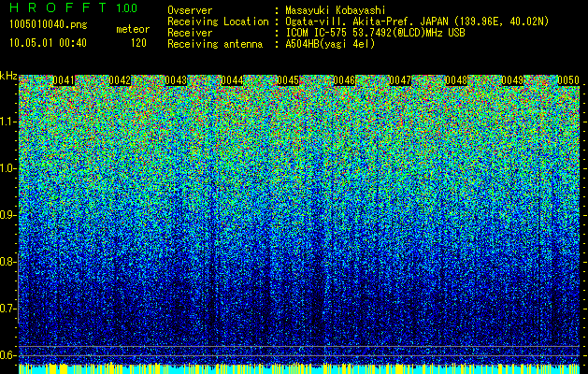
Task: Click the 0044 time marker
Action: 232,80
